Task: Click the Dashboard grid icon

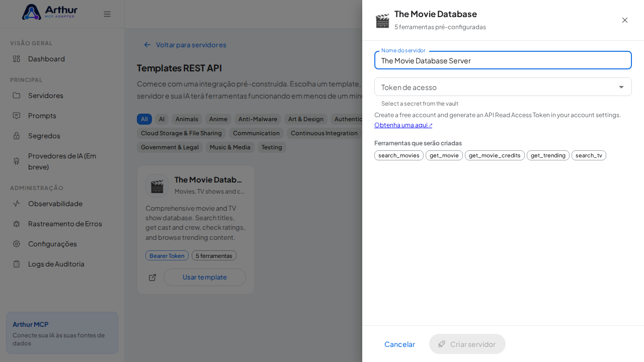Action: [17, 59]
